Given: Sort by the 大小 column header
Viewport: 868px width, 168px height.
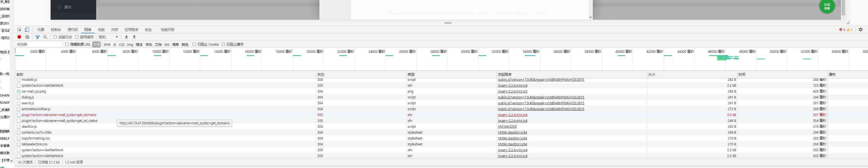Looking at the screenshot, I should pyautogui.click(x=692, y=74).
